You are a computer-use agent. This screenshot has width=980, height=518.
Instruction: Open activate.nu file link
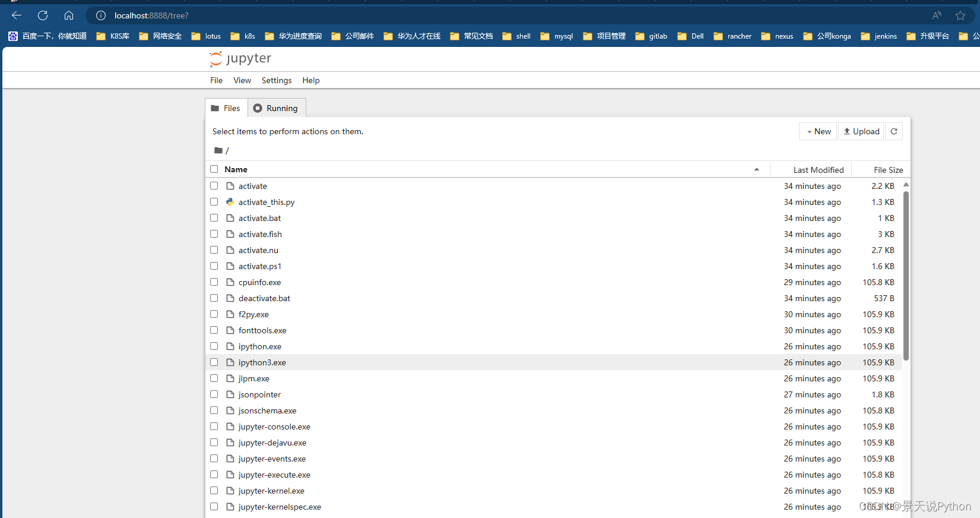point(258,250)
